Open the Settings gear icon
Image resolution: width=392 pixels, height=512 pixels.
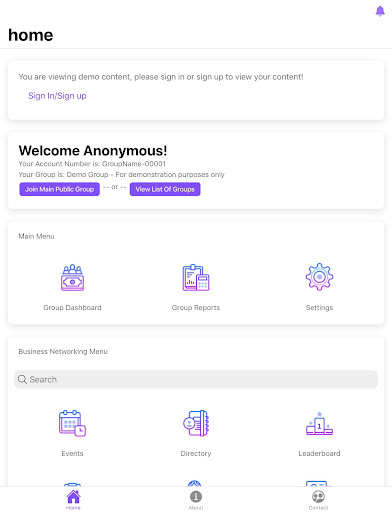[x=319, y=277]
